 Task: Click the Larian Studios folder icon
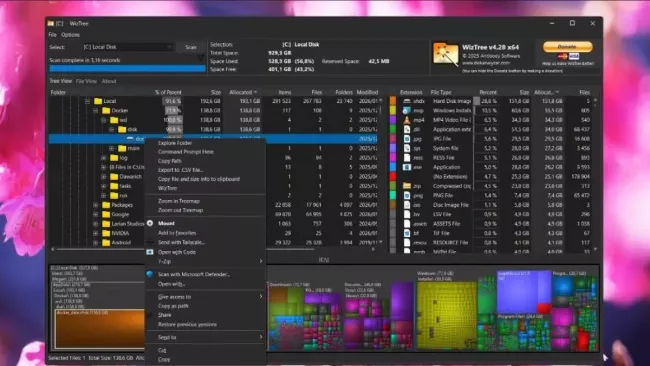[x=106, y=223]
